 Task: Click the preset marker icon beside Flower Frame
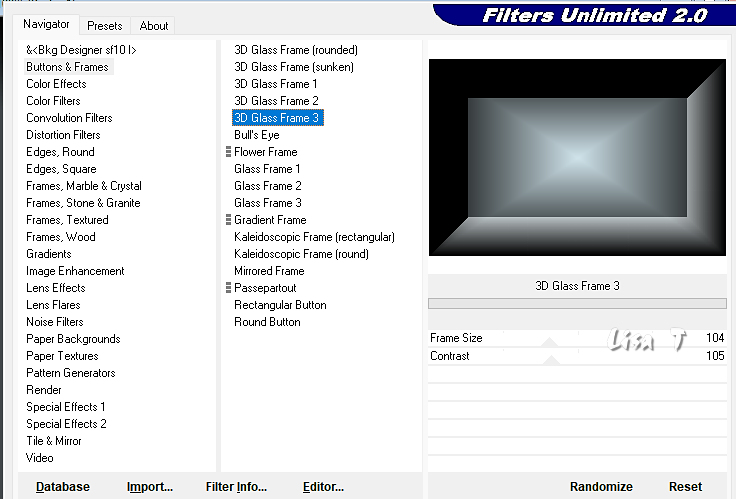229,152
